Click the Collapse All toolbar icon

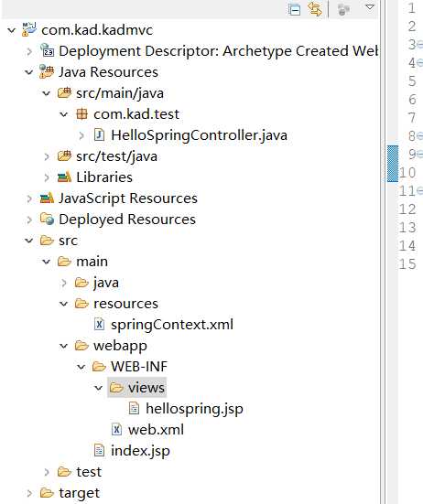pyautogui.click(x=294, y=10)
